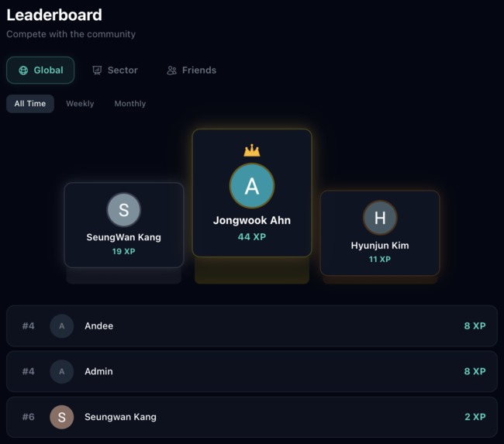This screenshot has width=504, height=444.
Task: Click the 'Compete with the community' subtitle
Action: pos(71,34)
